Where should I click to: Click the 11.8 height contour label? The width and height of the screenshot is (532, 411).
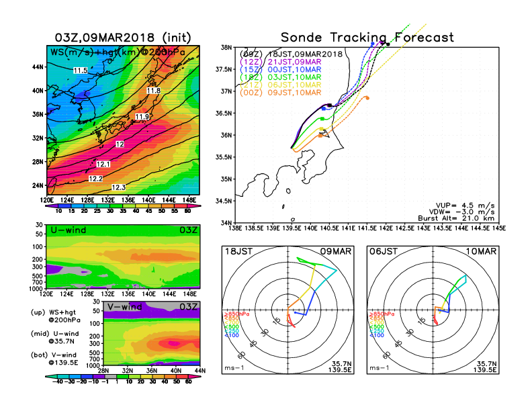154,91
